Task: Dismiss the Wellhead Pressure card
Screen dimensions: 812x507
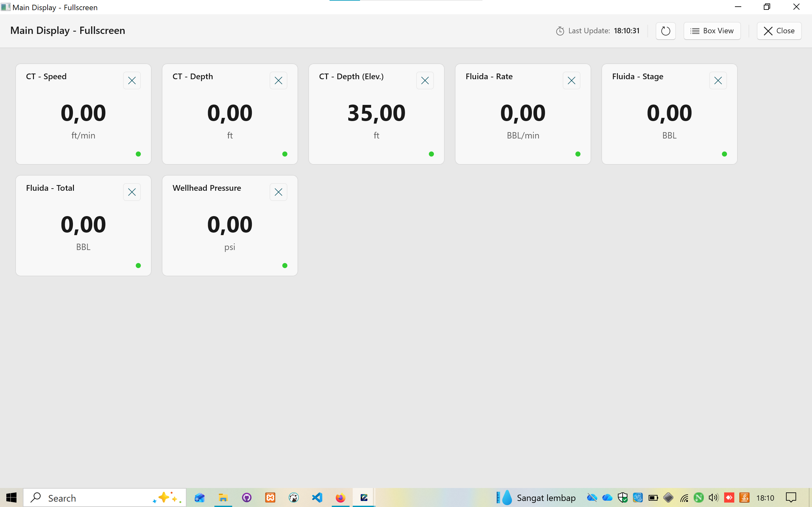Action: click(x=278, y=191)
